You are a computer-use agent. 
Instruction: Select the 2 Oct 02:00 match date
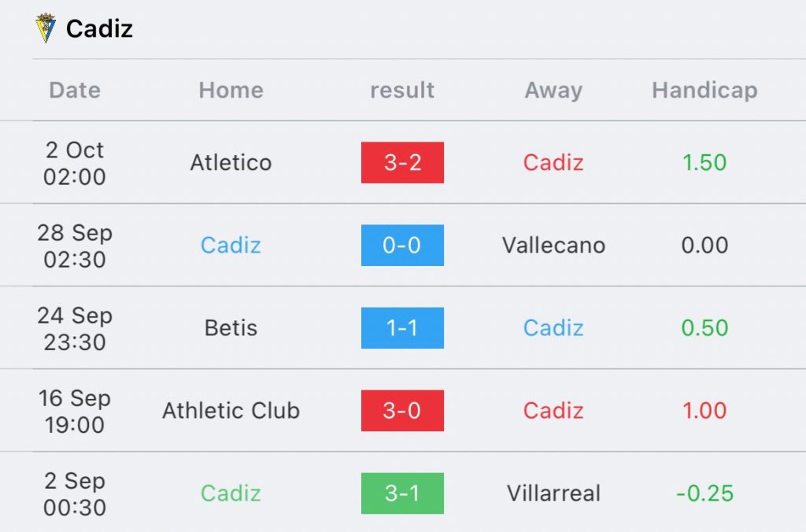(75, 163)
